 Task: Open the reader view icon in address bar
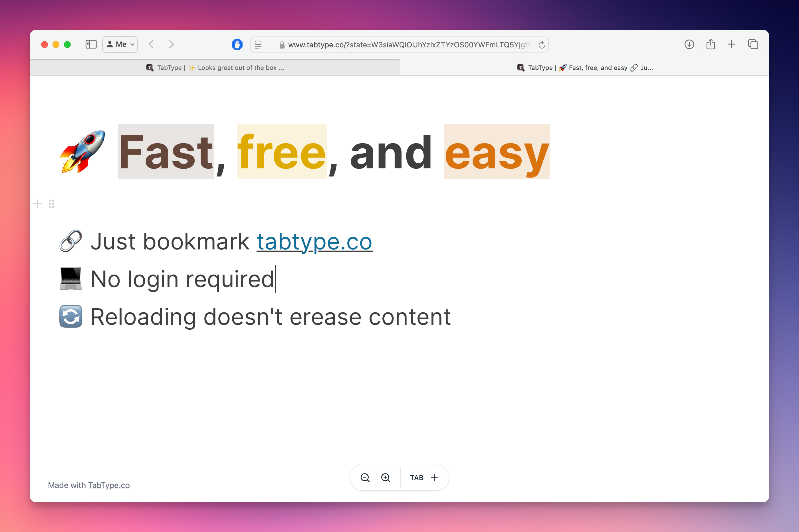[258, 45]
